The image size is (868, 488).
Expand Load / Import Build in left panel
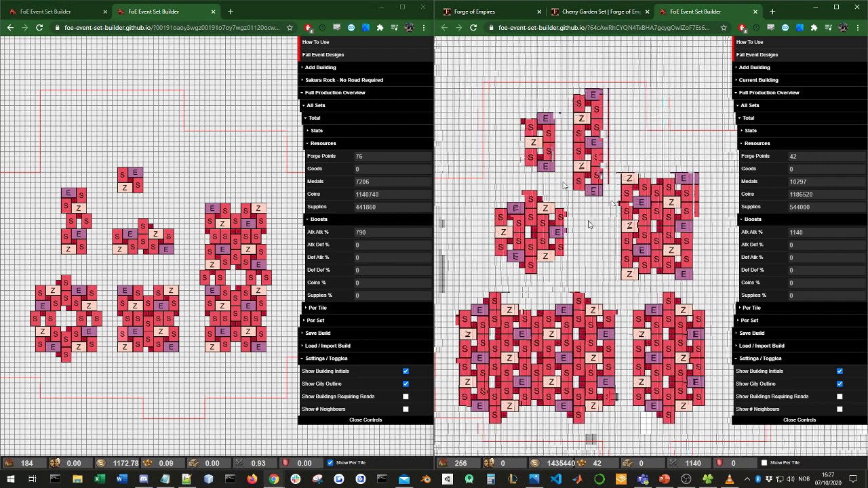click(366, 346)
